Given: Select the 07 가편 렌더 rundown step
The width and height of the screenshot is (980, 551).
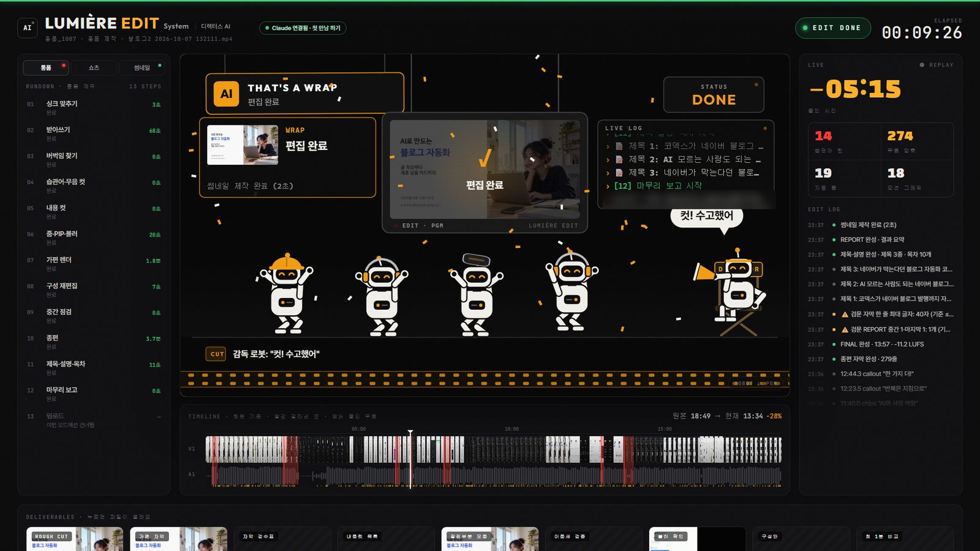Looking at the screenshot, I should 94,264.
